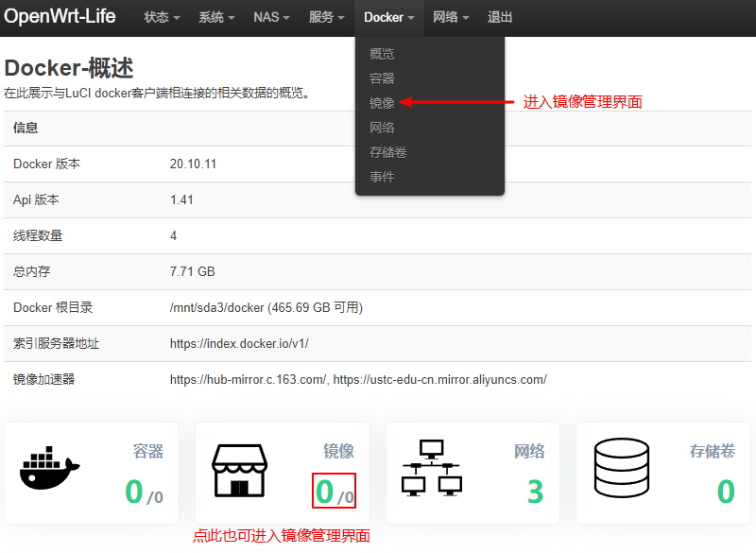
Task: Click the index server URL https://index.docker.io/v1/
Action: coord(239,344)
